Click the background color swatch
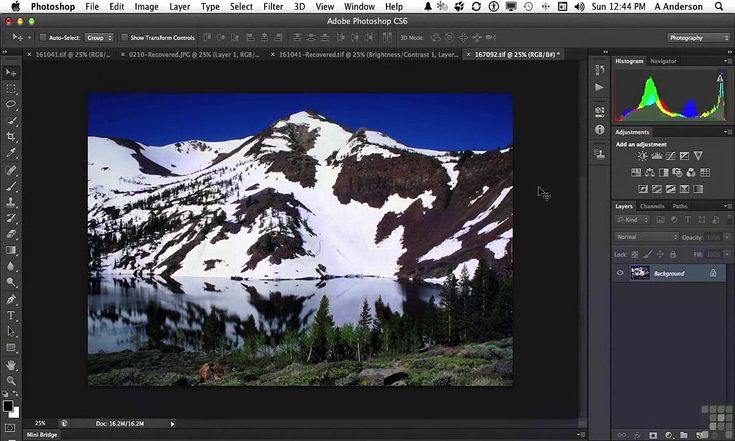The height and width of the screenshot is (441, 735). [16, 414]
